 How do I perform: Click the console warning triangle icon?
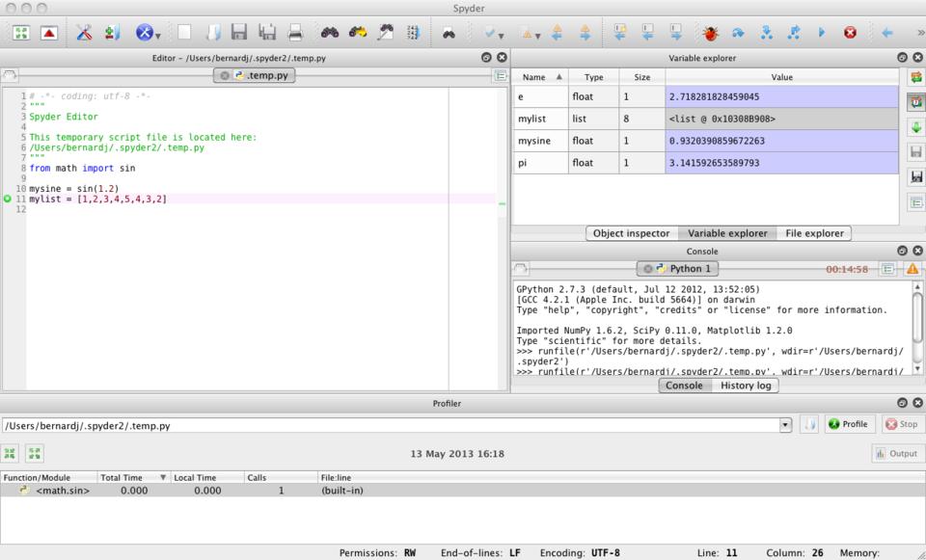coord(912,269)
